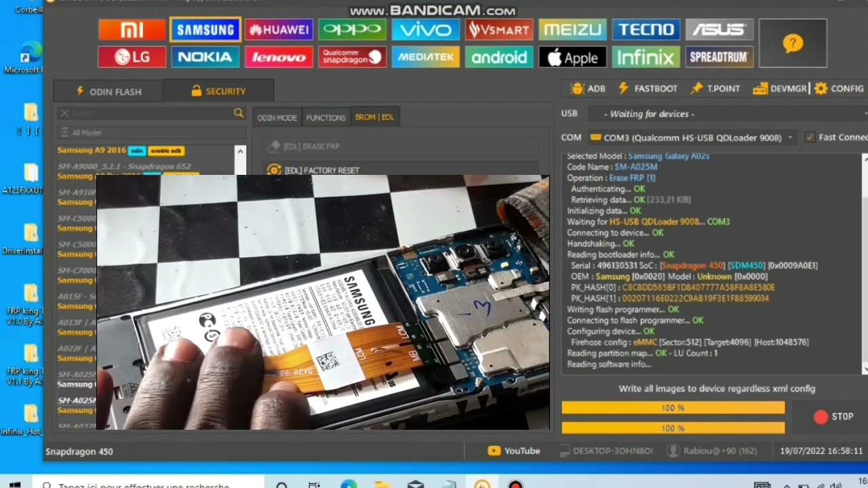Click 'Write all images to device' label

coord(717,389)
